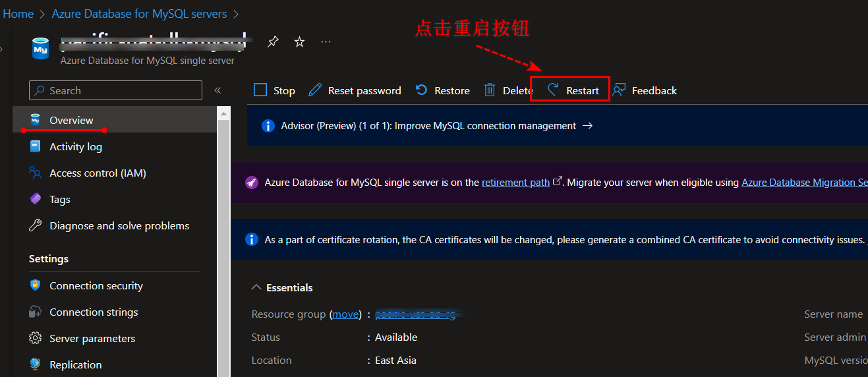Click the Connection strings icon
The width and height of the screenshot is (868, 377).
point(36,312)
